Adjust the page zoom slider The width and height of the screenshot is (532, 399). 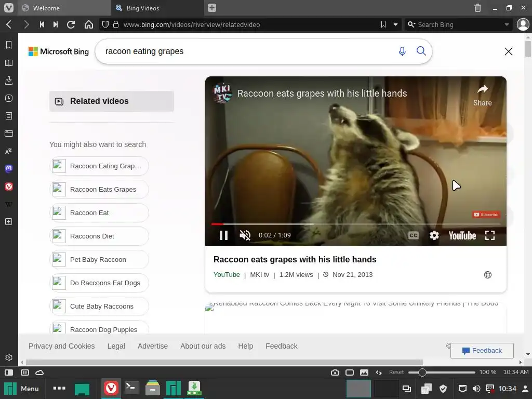[x=442, y=372]
